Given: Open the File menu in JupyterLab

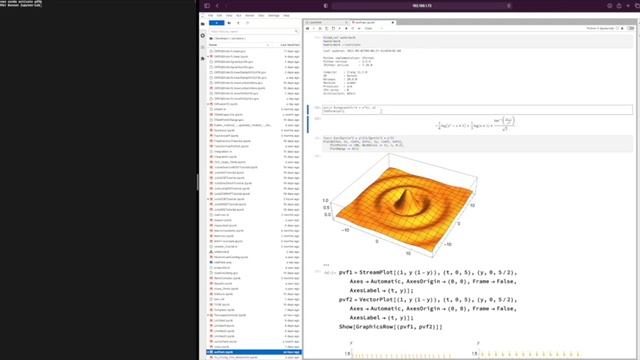Looking at the screenshot, I should pos(211,16).
